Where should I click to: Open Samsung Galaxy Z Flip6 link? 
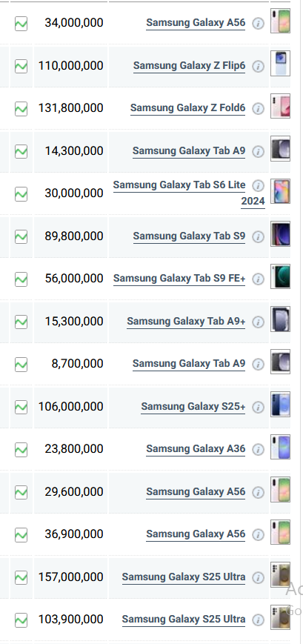coord(189,66)
